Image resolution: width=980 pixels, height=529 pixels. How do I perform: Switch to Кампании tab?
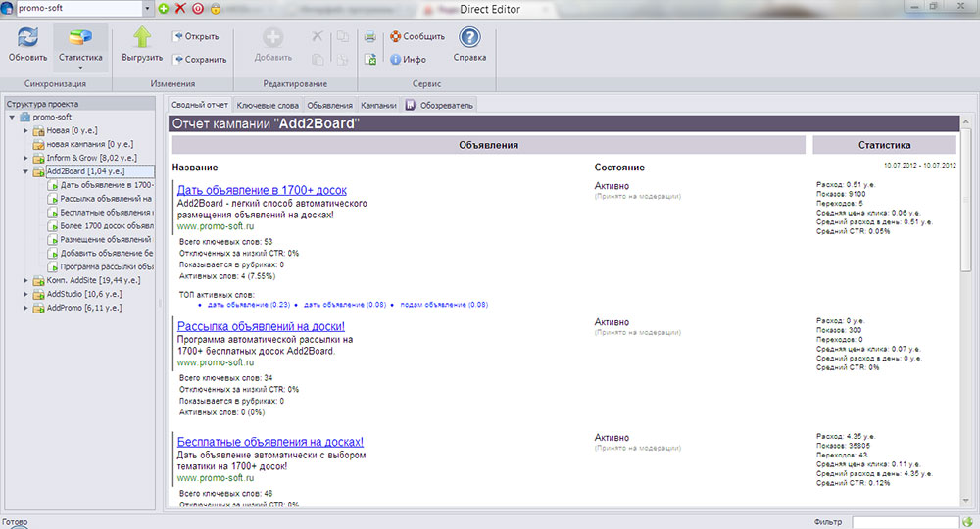[x=378, y=105]
